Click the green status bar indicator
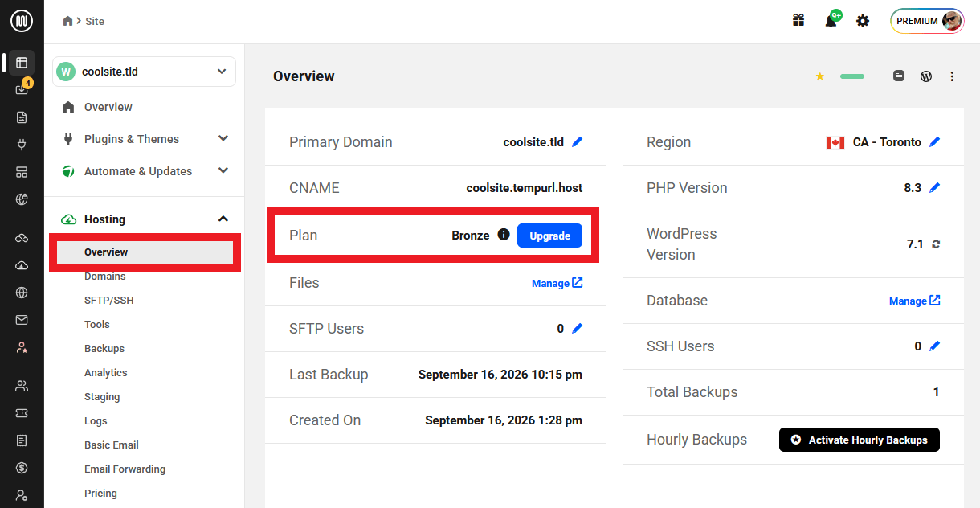This screenshot has height=508, width=980. point(852,76)
